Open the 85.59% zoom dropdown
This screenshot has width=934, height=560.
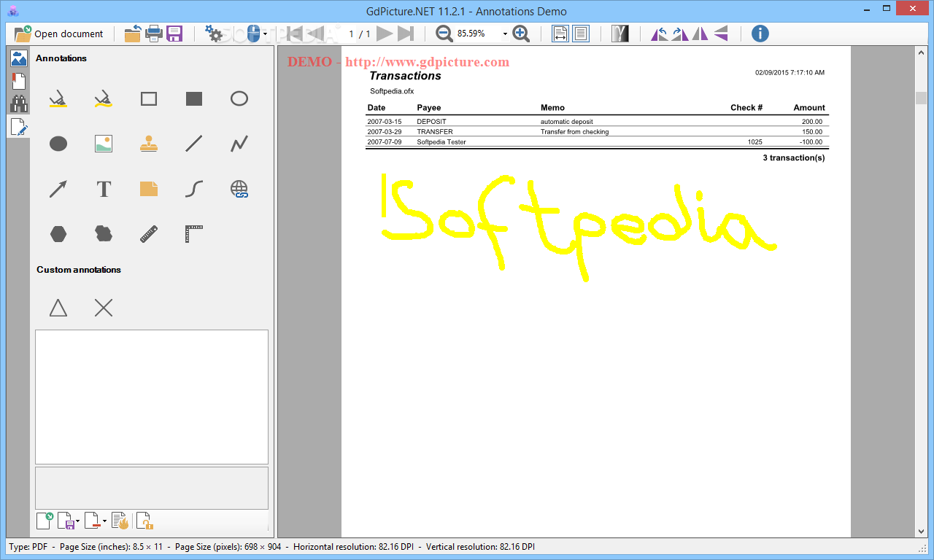(505, 34)
